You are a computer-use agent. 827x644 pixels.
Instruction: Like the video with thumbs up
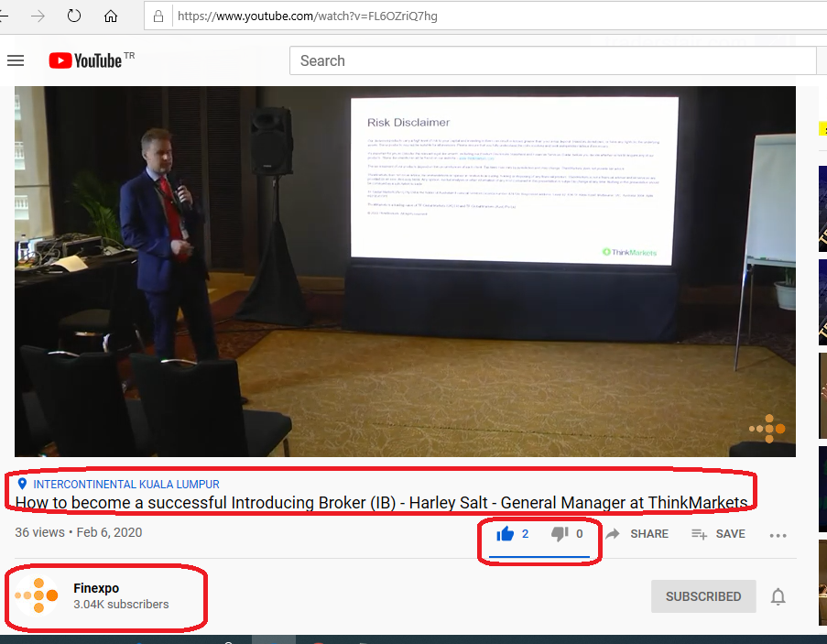(x=506, y=534)
